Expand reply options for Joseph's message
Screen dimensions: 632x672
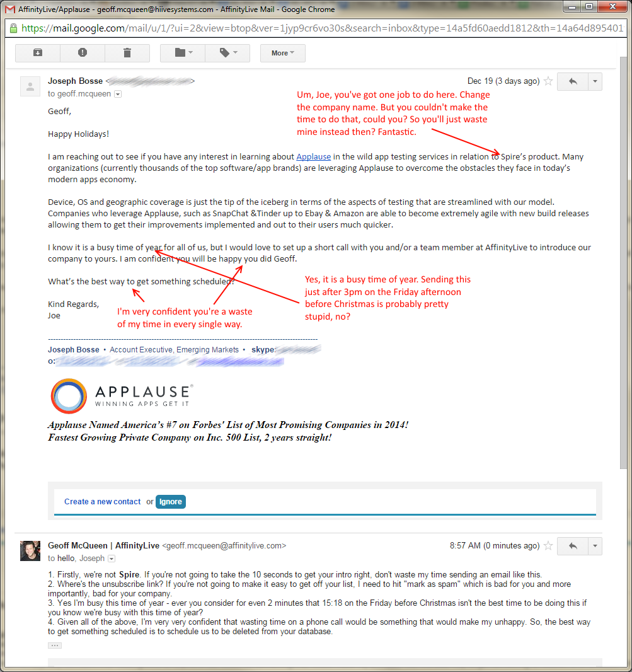point(595,81)
